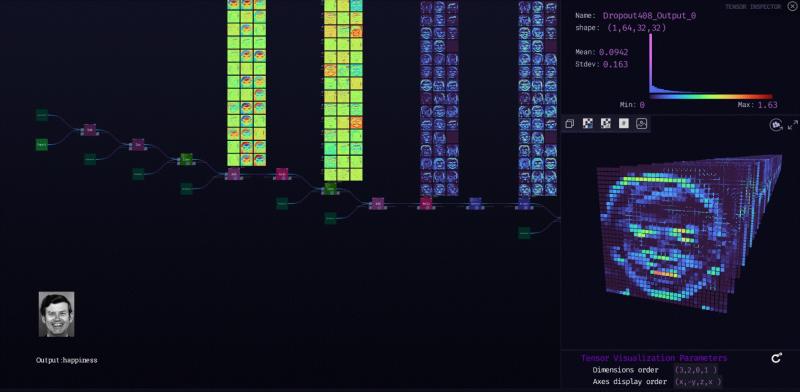
Task: Click the camera reset rotation icon
Action: pyautogui.click(x=776, y=125)
